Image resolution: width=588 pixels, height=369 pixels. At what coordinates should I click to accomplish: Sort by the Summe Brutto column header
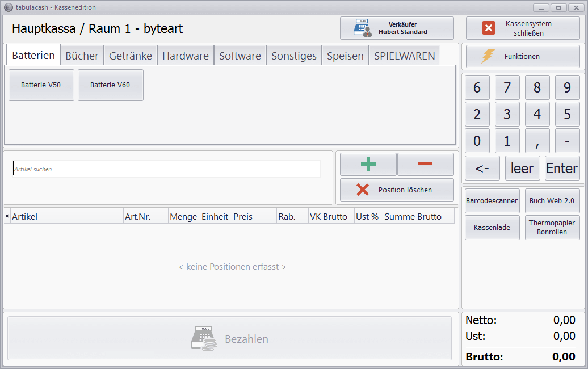413,217
